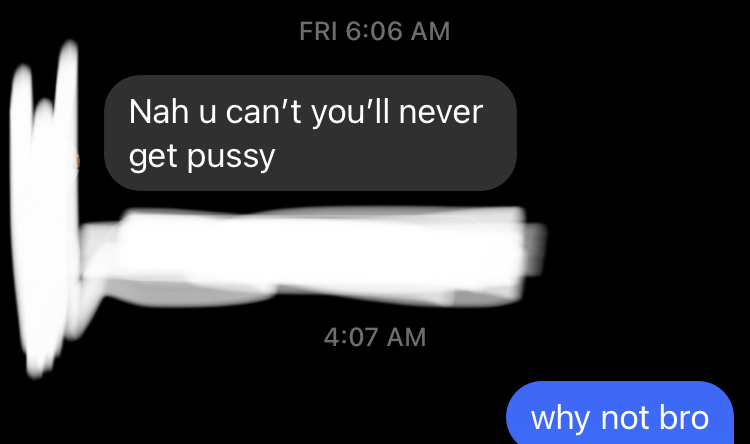This screenshot has width=750, height=444.
Task: Tap the word "bro" in blue bubble
Action: (684, 418)
